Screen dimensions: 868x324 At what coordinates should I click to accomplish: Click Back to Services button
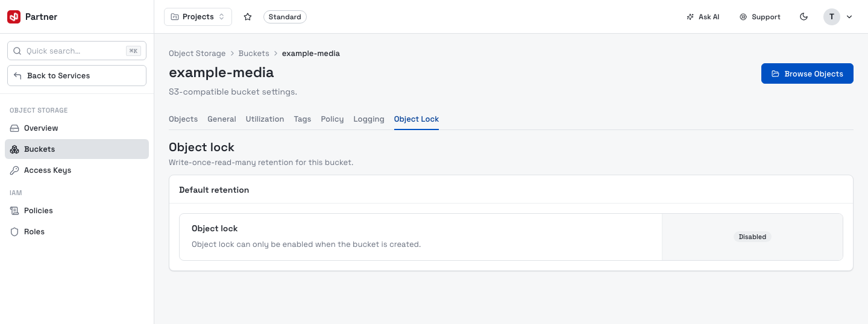tap(77, 76)
